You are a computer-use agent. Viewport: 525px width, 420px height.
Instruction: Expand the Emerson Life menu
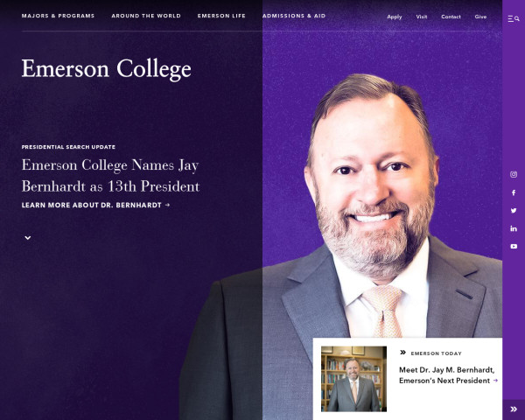tap(221, 16)
